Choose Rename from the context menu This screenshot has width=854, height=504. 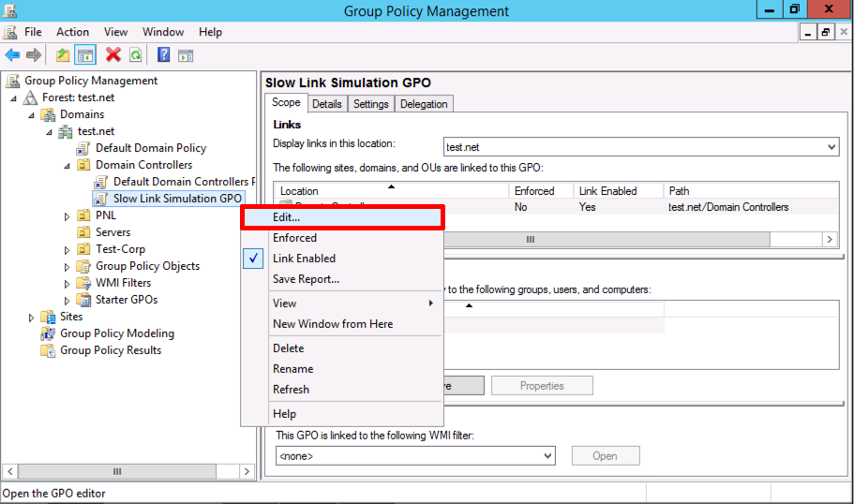coord(342,369)
